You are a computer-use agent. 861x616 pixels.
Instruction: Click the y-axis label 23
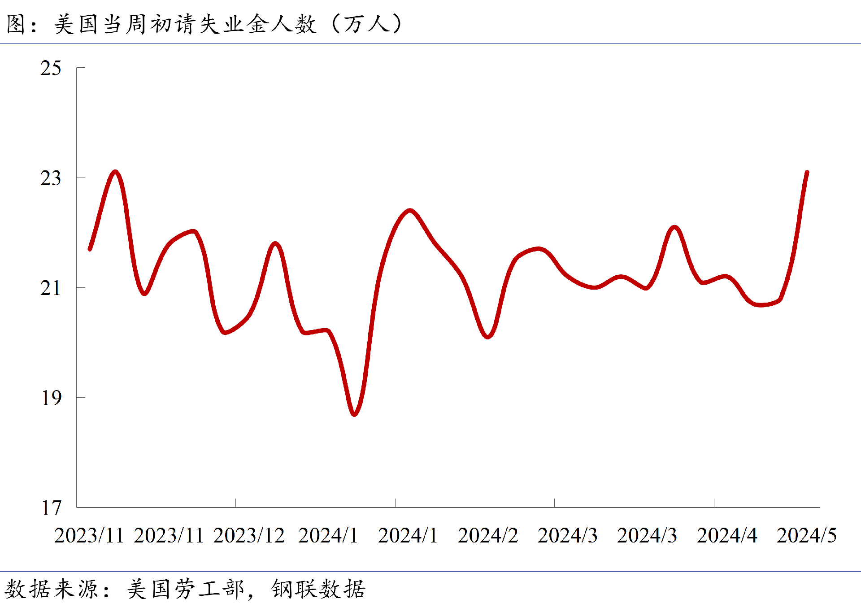point(50,178)
